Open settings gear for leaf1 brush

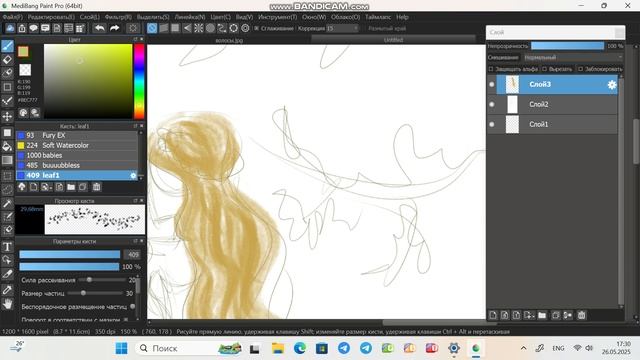click(x=133, y=176)
